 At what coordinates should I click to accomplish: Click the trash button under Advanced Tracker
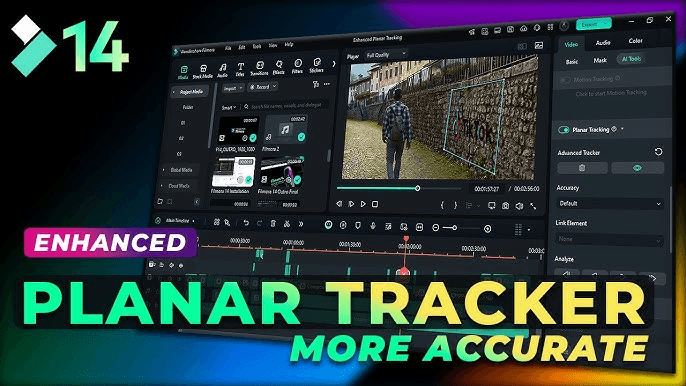pos(582,168)
